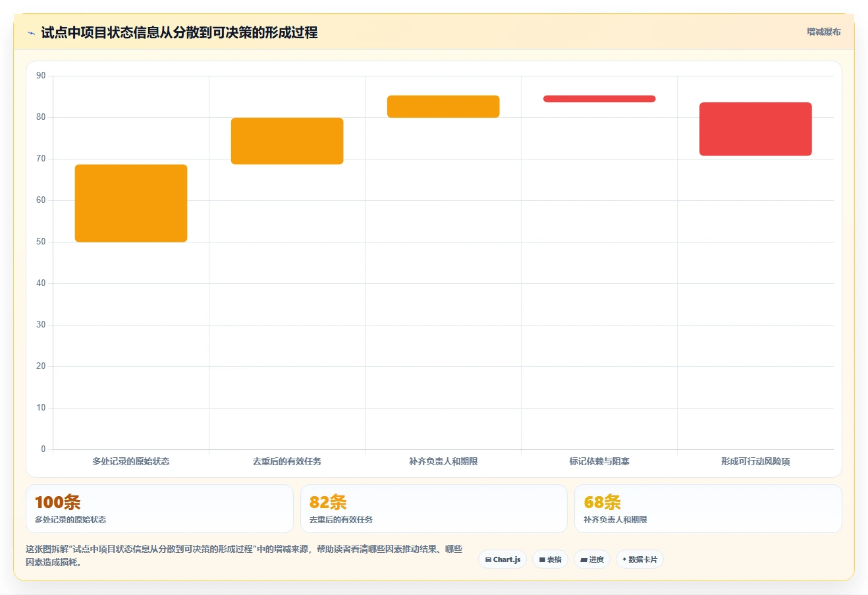Viewport: 868px width, 595px height.
Task: Click the 数据卡片 tag chip
Action: (x=639, y=559)
